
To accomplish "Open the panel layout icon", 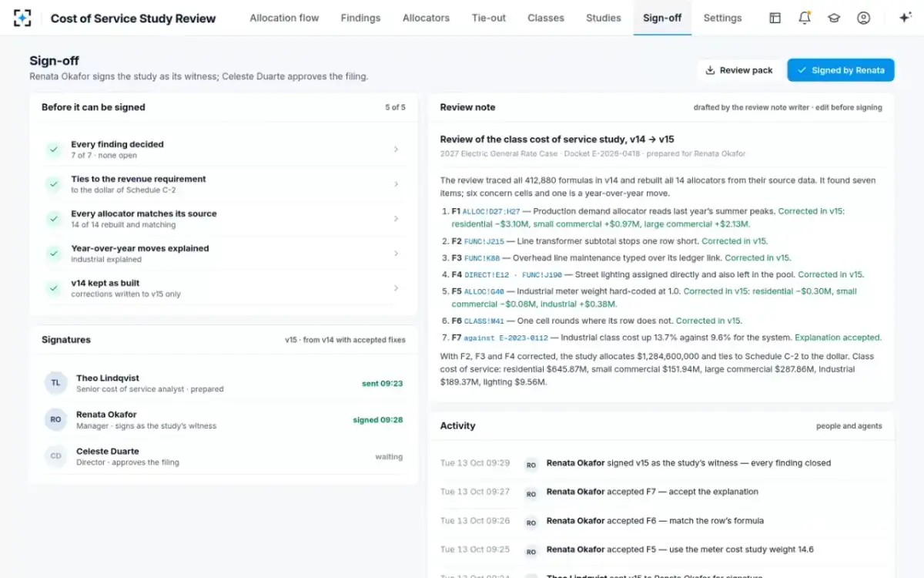I will click(775, 18).
